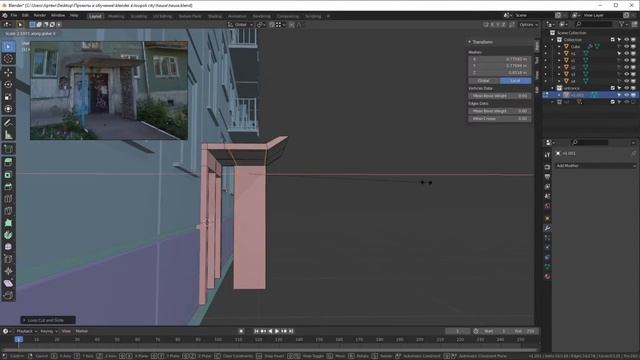Open the Options dropdown in viewport header
Viewport: 640px width, 360px height.
click(x=528, y=24)
